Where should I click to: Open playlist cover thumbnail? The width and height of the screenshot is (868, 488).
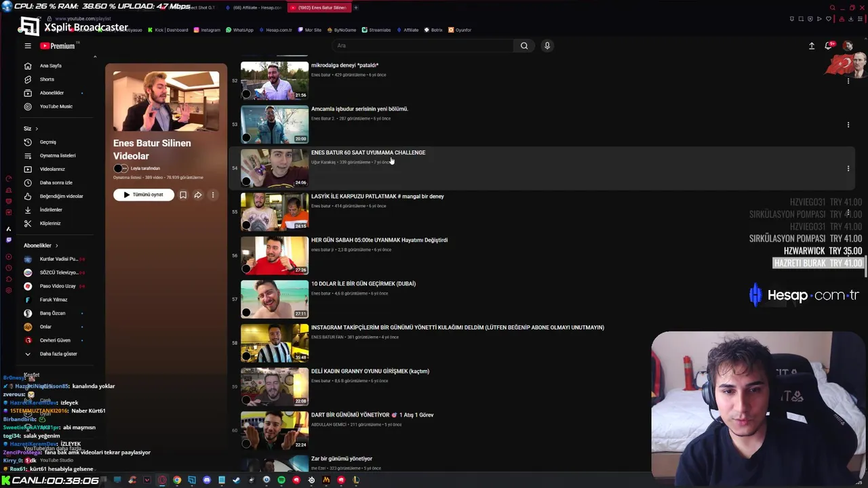point(166,101)
